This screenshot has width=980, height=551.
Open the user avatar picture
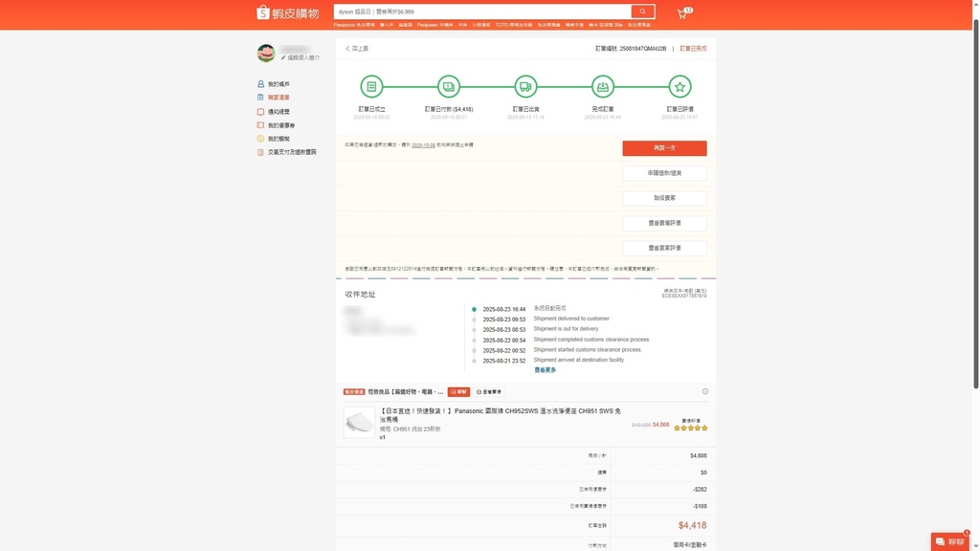pyautogui.click(x=266, y=53)
